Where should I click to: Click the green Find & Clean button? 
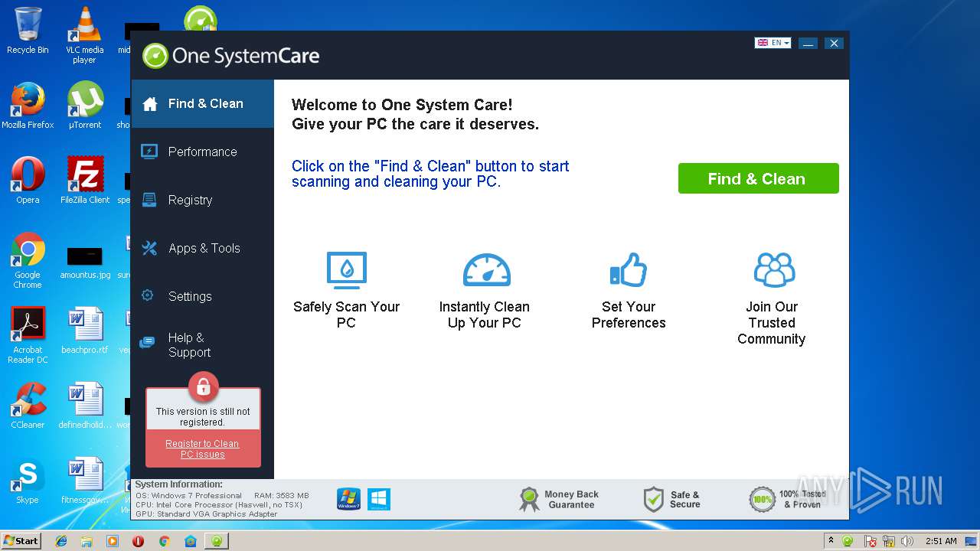[758, 178]
